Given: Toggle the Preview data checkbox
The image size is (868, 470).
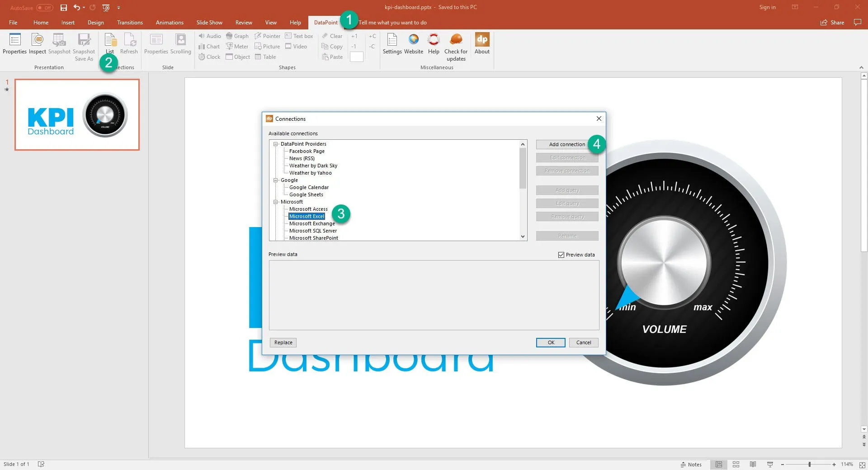Looking at the screenshot, I should (x=561, y=255).
